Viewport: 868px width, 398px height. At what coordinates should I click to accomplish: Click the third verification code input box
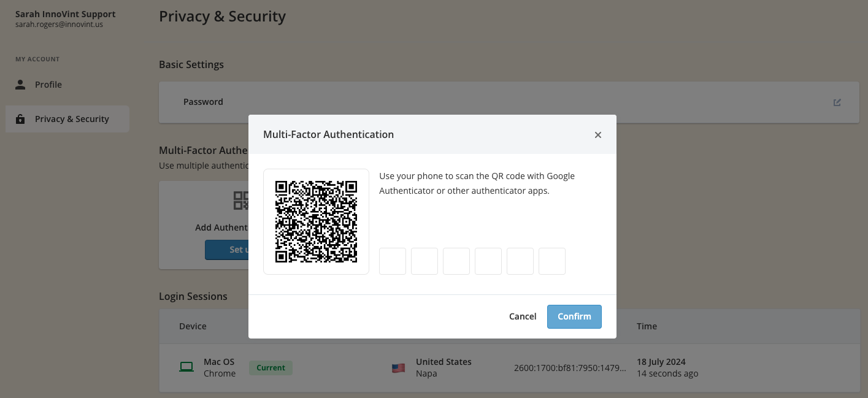(x=456, y=261)
